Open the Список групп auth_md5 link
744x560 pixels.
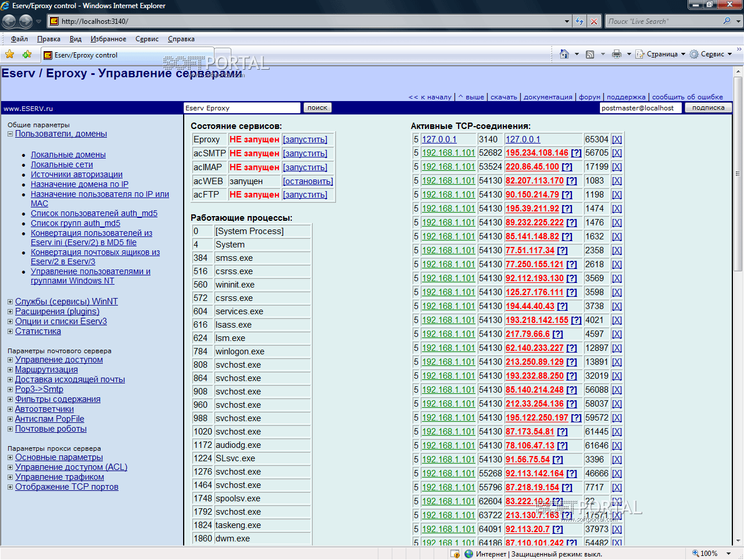tap(76, 223)
